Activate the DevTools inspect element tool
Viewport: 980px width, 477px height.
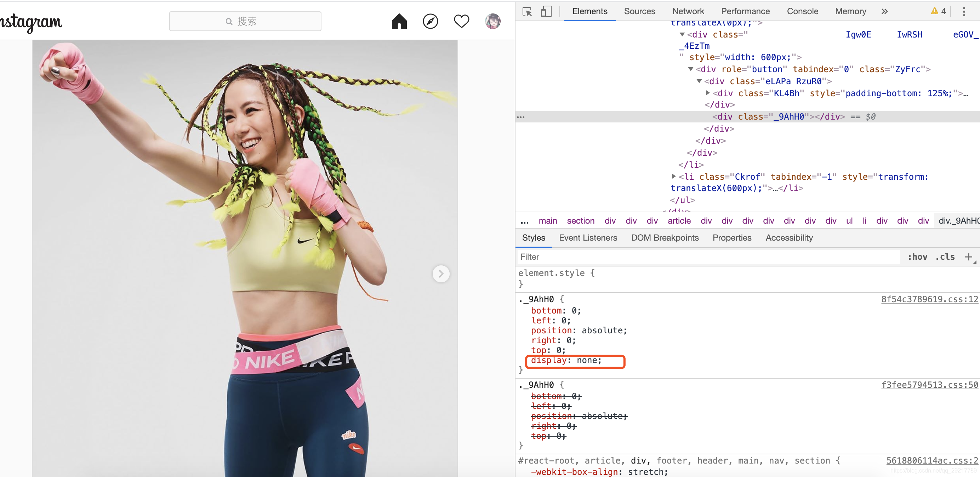pyautogui.click(x=527, y=11)
